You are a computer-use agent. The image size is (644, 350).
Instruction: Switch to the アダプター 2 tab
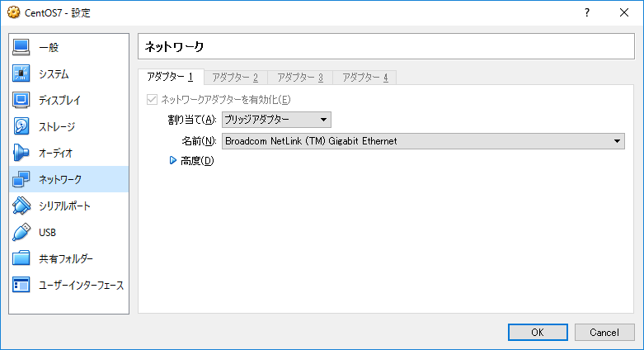[x=235, y=78]
